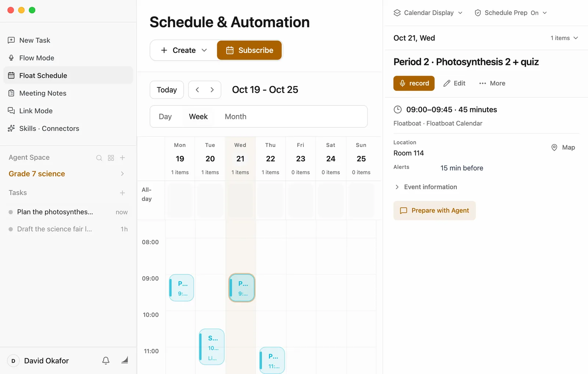Expand the Create dropdown menu
The width and height of the screenshot is (588, 374).
tap(184, 50)
